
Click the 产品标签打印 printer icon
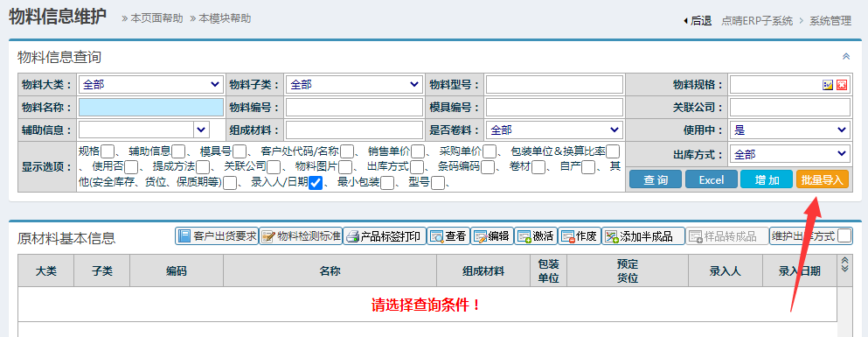point(385,236)
